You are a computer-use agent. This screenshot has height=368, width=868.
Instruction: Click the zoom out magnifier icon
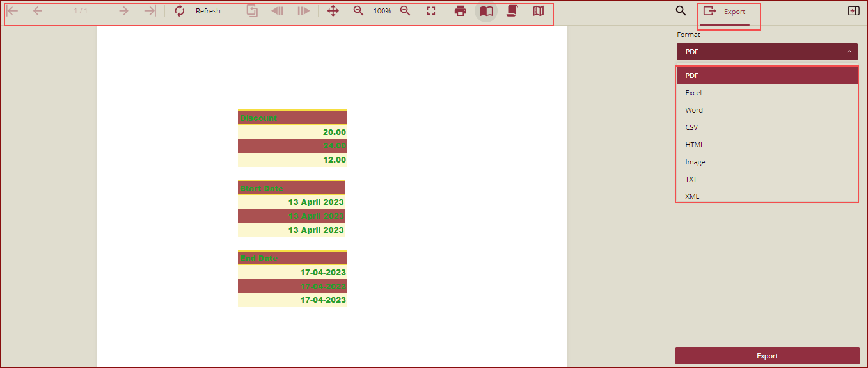pos(359,11)
